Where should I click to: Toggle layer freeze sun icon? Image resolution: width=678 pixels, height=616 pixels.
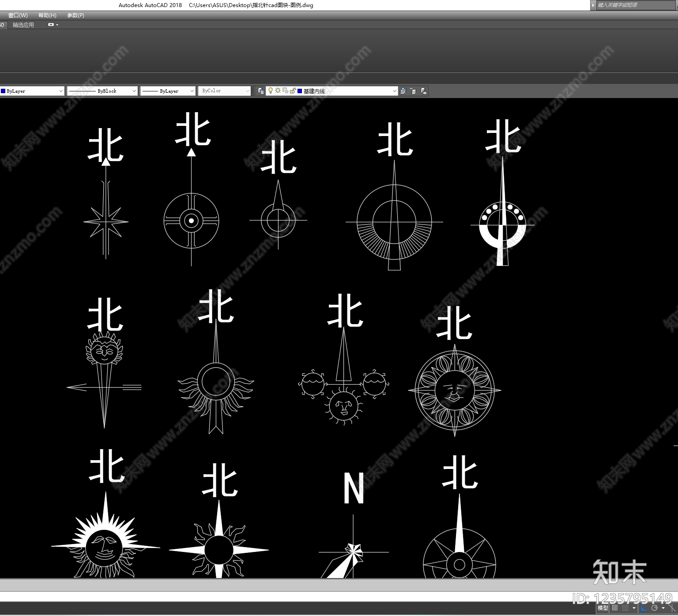click(278, 91)
